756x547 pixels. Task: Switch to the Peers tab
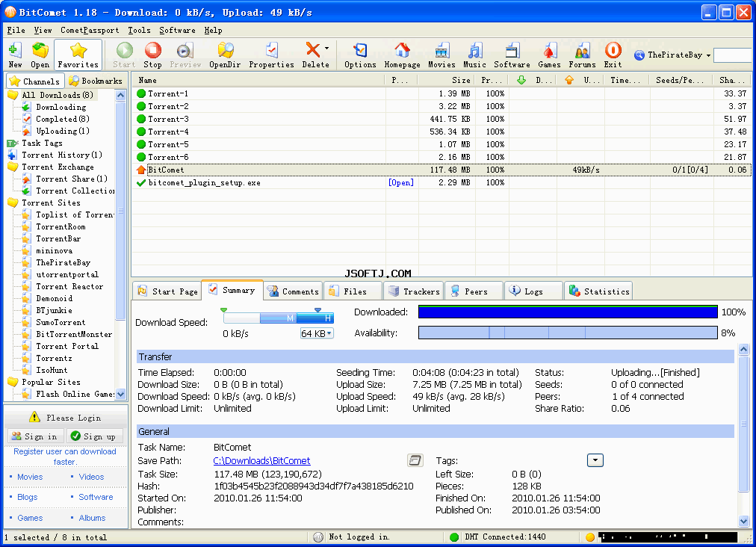point(474,291)
